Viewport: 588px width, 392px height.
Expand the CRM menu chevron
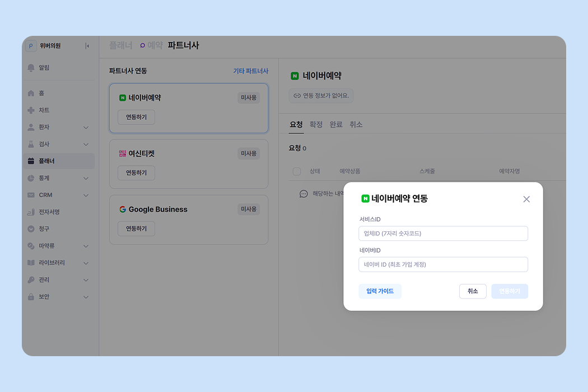[86, 195]
